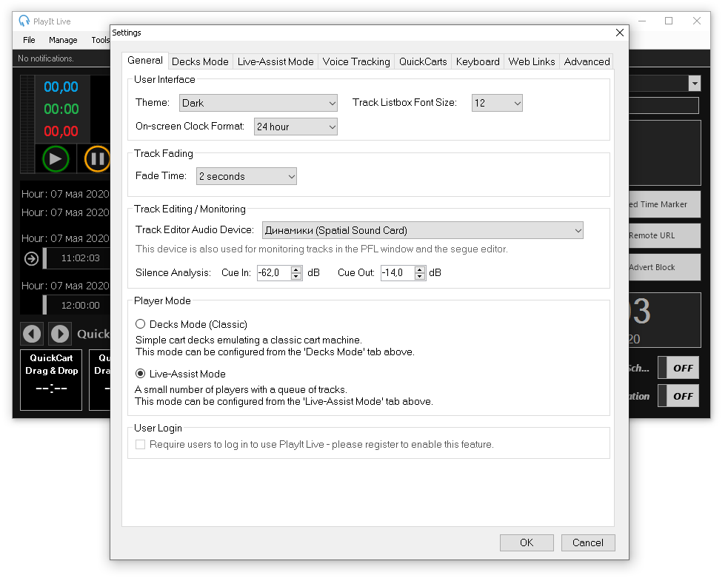Decrease Cue In value with down arrow
728x578 pixels.
(296, 276)
